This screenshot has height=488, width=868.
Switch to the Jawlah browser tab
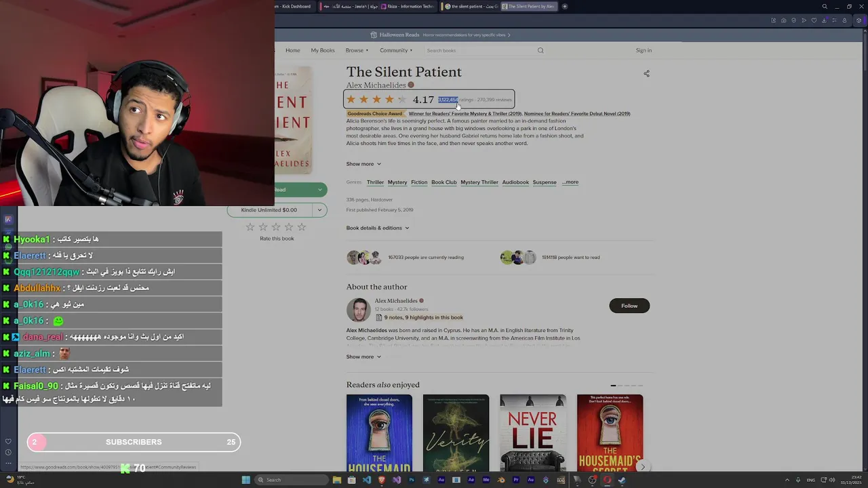point(351,6)
